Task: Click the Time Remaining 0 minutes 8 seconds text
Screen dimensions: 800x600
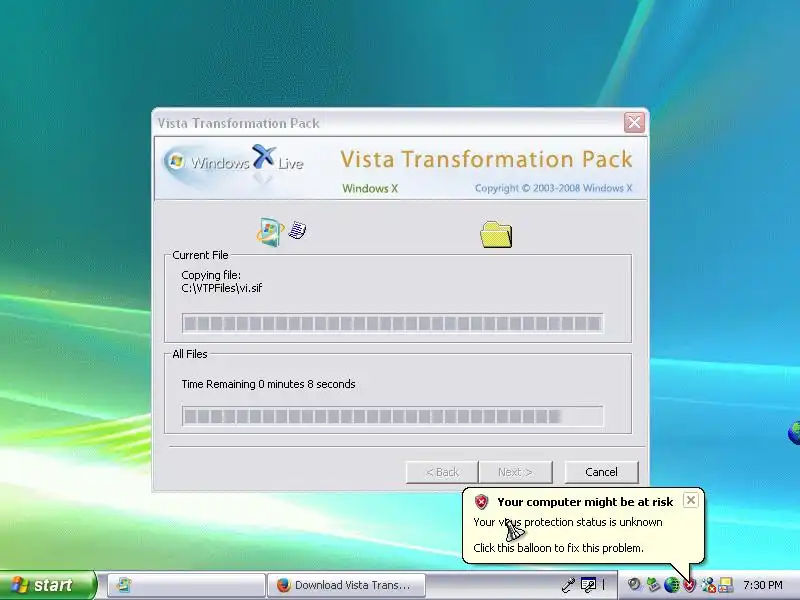Action: 268,384
